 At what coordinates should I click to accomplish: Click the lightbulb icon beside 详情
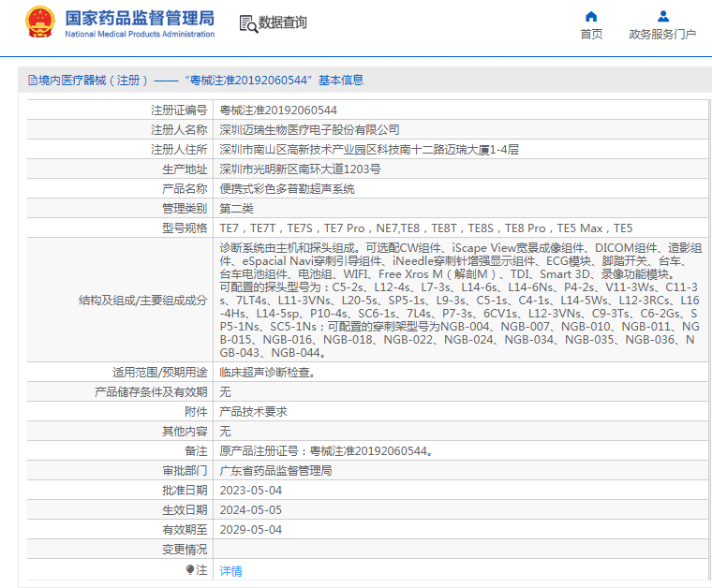click(190, 569)
